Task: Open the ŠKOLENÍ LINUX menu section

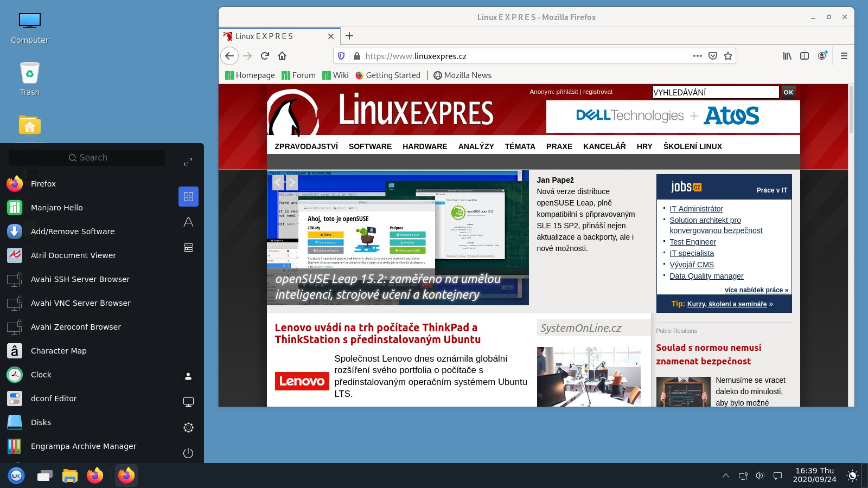Action: point(692,146)
